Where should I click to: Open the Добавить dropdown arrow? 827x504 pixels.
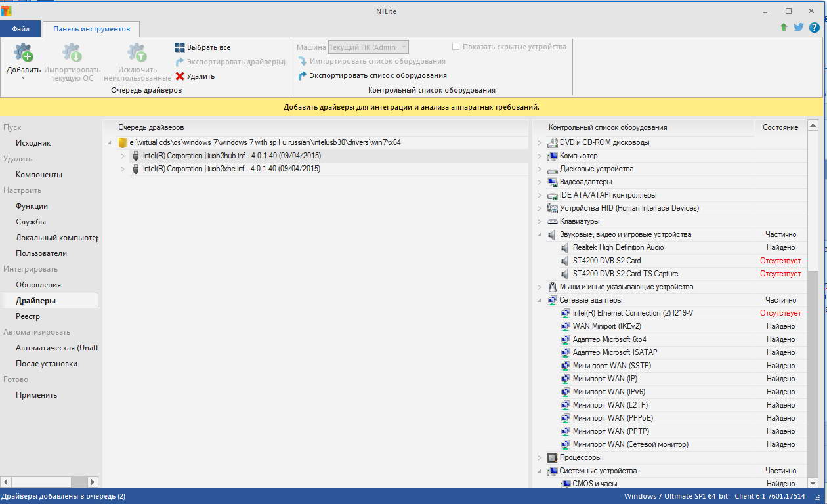click(24, 78)
